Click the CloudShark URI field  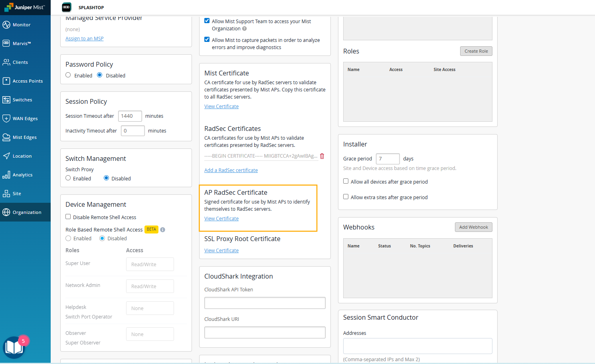coord(265,332)
